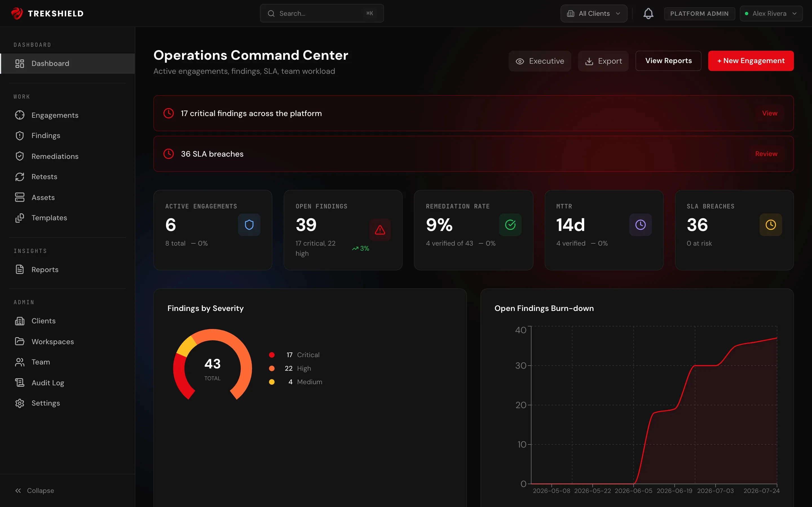Click the TrekShield logo icon
Image resolution: width=812 pixels, height=507 pixels.
(17, 14)
